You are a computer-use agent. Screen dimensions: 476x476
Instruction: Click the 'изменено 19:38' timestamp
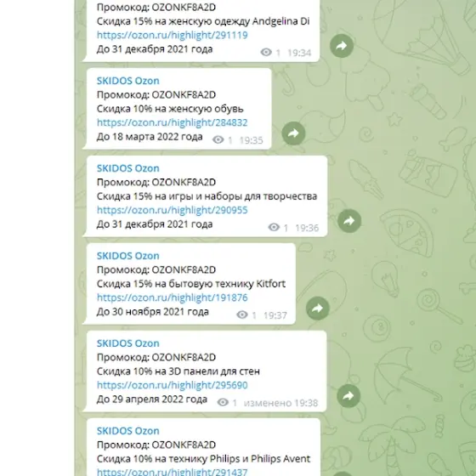(x=280, y=403)
